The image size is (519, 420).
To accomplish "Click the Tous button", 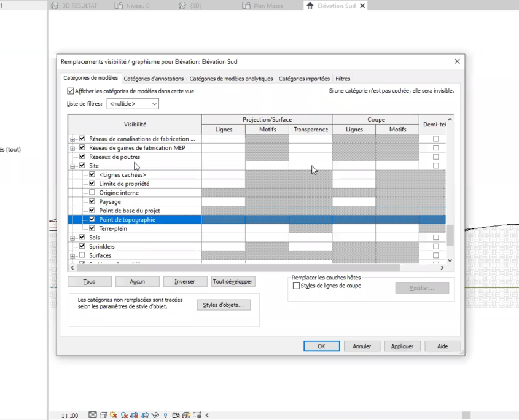I will [90, 282].
